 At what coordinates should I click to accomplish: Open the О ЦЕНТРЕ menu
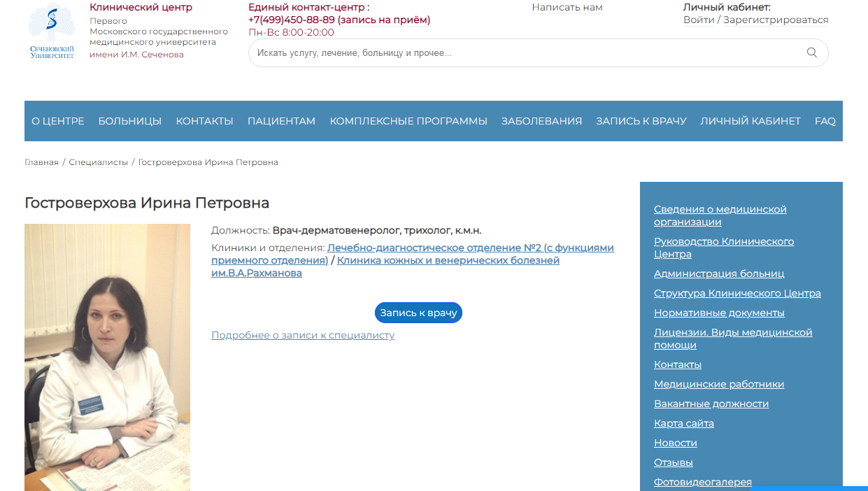click(x=58, y=121)
